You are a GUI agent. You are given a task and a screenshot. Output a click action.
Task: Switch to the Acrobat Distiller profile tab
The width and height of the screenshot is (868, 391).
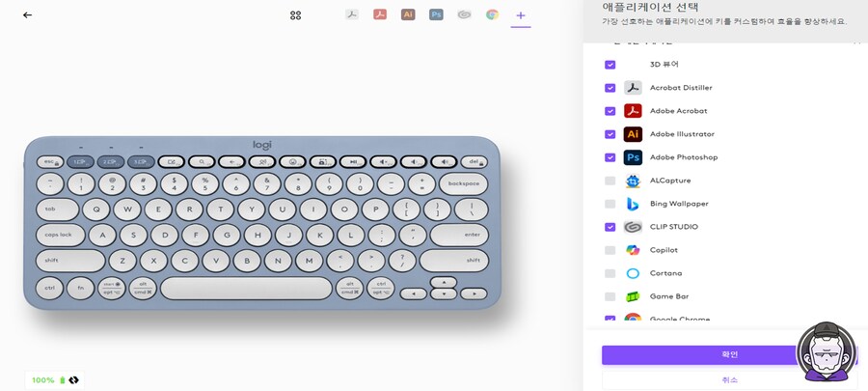coord(351,14)
